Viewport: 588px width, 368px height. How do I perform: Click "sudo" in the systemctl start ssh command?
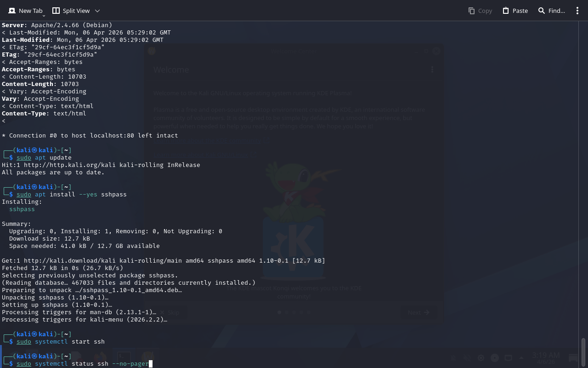coord(24,342)
